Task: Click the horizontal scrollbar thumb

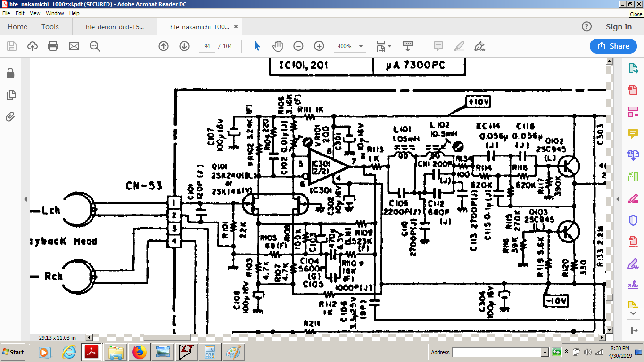Action: point(168,337)
